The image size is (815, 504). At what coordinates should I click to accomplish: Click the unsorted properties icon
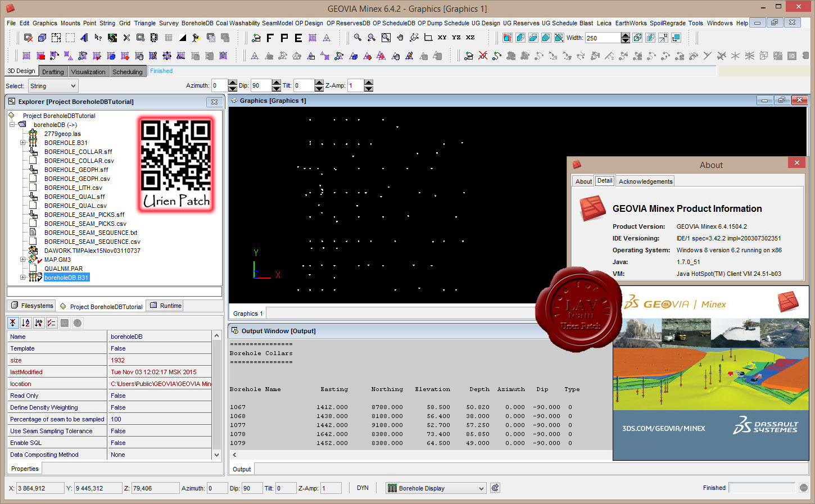(13, 323)
